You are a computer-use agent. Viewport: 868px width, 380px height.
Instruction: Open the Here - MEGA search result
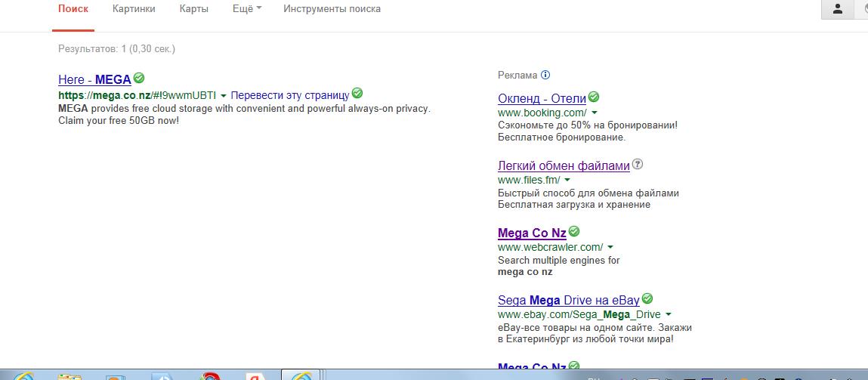(94, 79)
